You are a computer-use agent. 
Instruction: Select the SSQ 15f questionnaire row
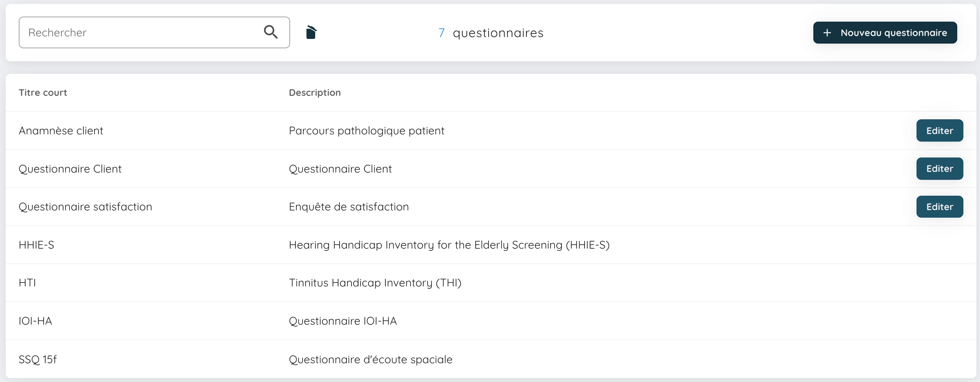click(x=38, y=359)
